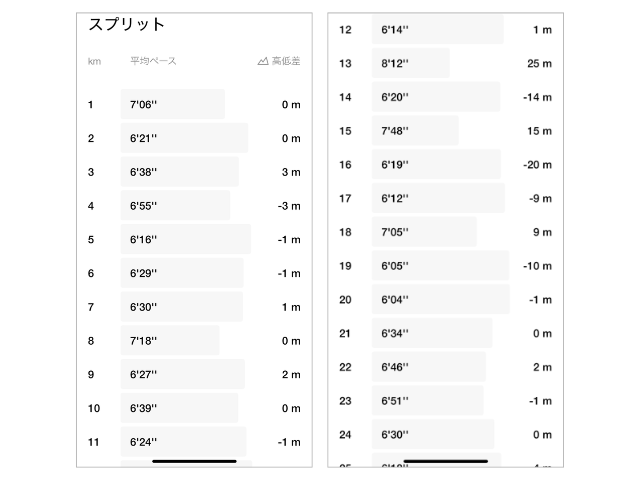
Task: Tap the -20 m elevation for km 16
Action: tap(538, 165)
